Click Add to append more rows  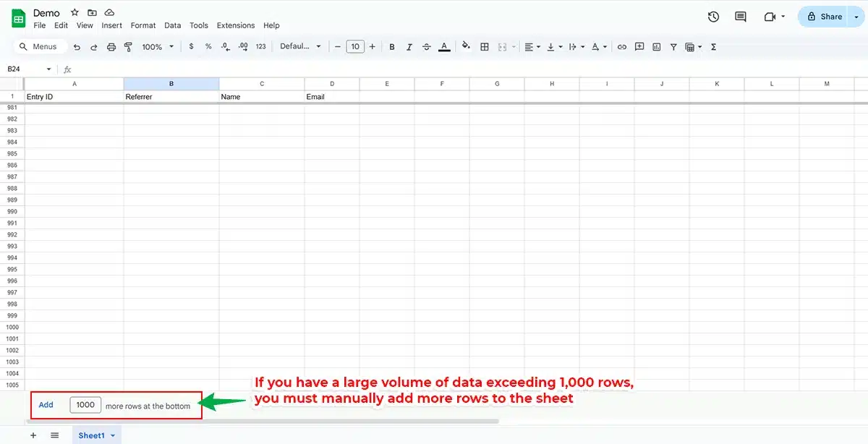(46, 405)
